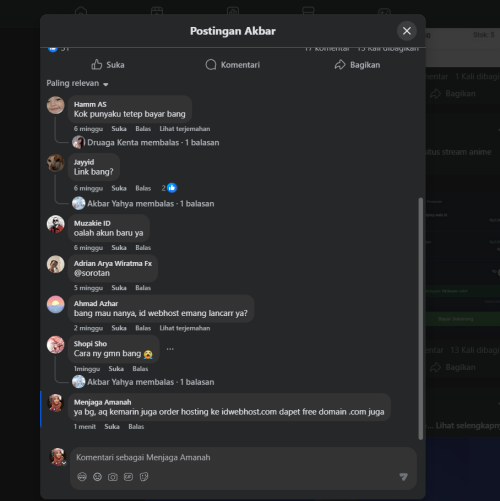Close the Postingan Akbar dialog

406,31
